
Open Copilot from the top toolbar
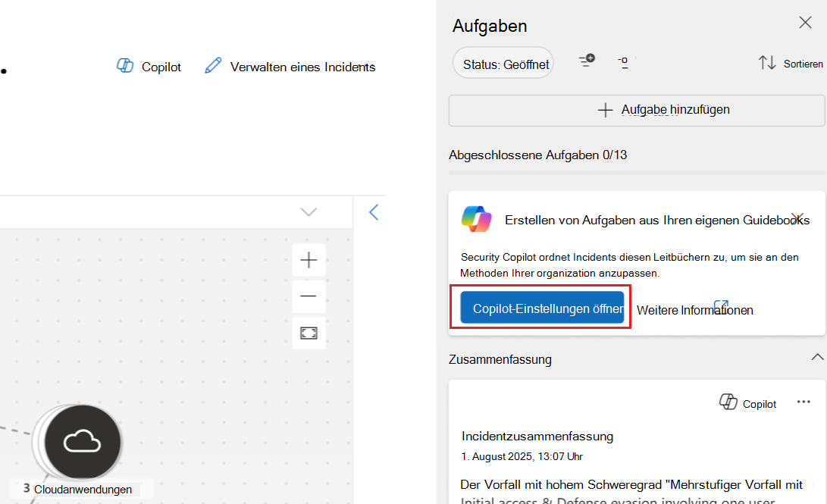coord(148,67)
